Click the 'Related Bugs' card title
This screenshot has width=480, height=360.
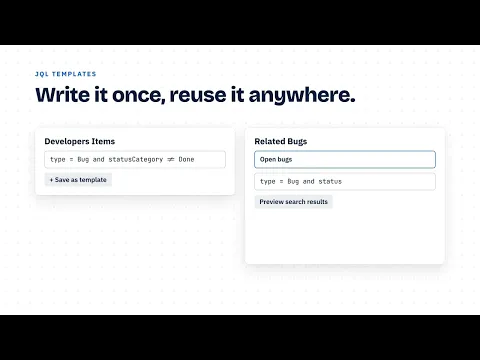click(281, 141)
